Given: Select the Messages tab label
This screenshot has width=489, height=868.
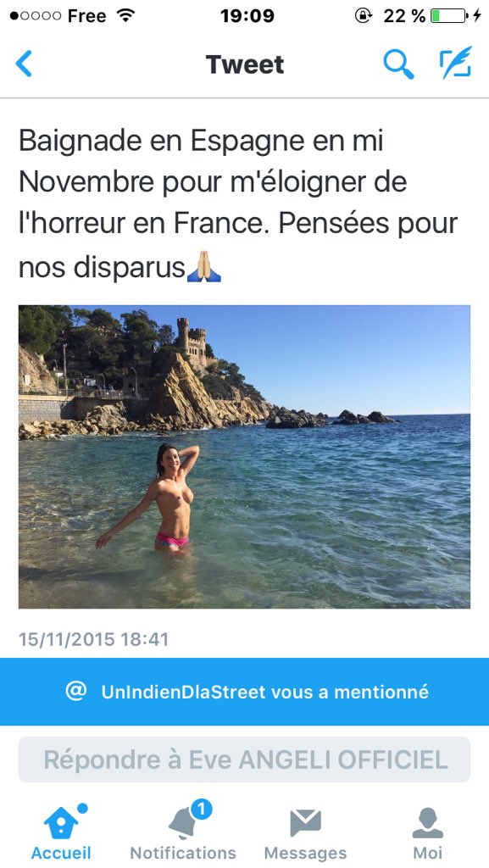Looking at the screenshot, I should pyautogui.click(x=305, y=853).
